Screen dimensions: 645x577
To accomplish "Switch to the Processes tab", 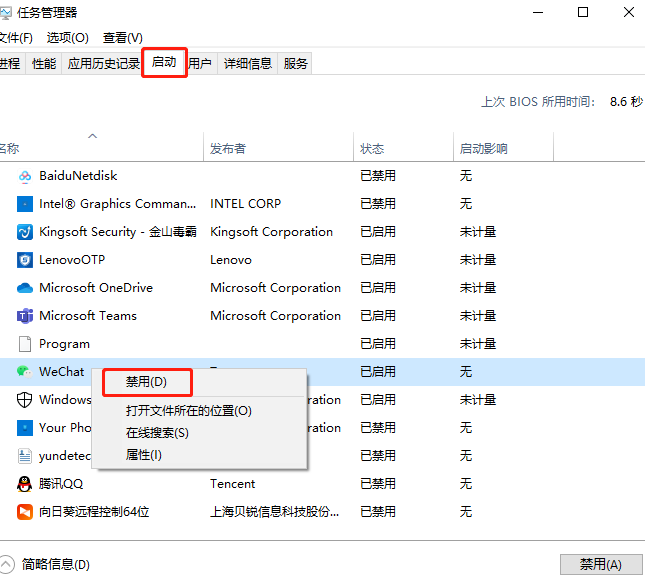I will [10, 63].
